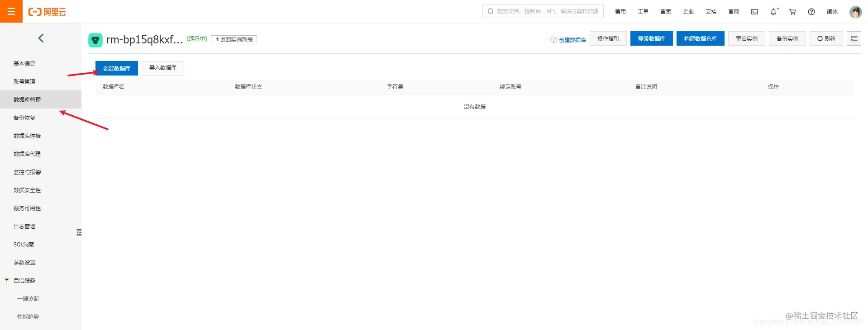The image size is (868, 330).
Task: Click 数据库状态 column header
Action: [x=248, y=87]
